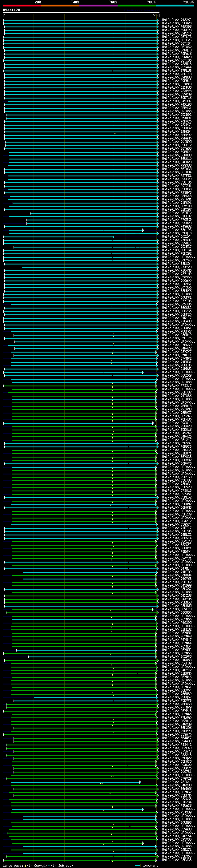Open hit UniRef100_C0Z2V4
The image size is (197, 868).
[x=177, y=236]
